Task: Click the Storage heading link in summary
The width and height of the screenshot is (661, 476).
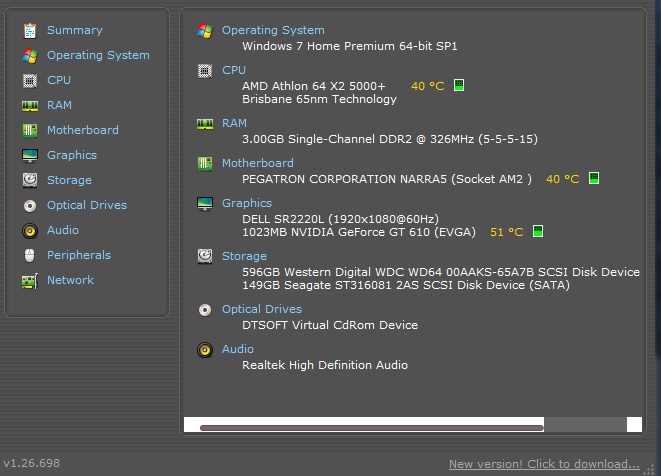Action: coord(244,256)
